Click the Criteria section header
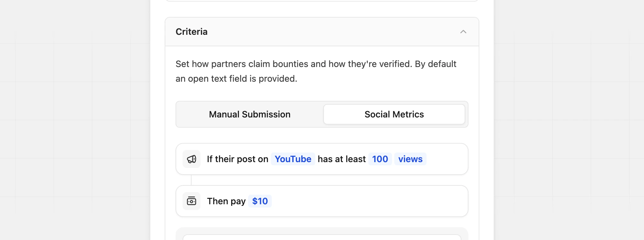644x240 pixels. (x=191, y=32)
